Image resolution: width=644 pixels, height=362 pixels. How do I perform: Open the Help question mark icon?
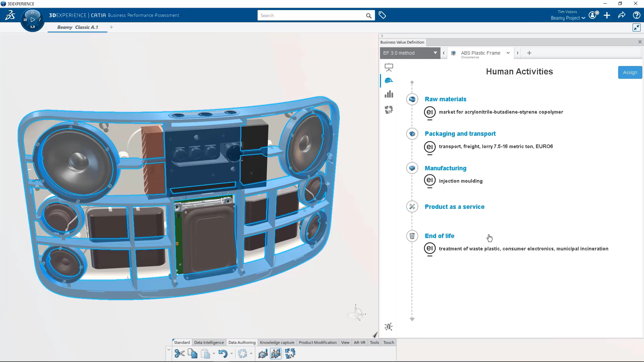click(636, 15)
